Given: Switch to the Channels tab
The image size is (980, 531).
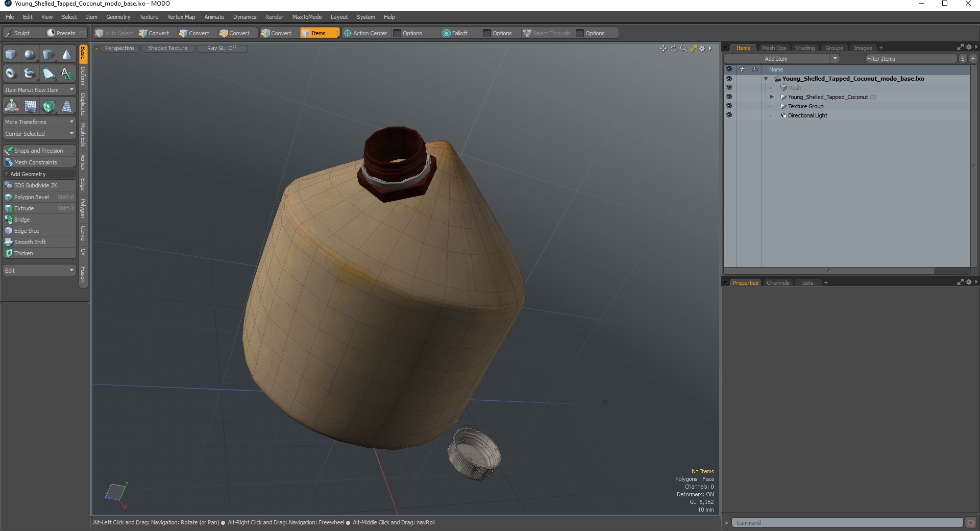Looking at the screenshot, I should [778, 283].
